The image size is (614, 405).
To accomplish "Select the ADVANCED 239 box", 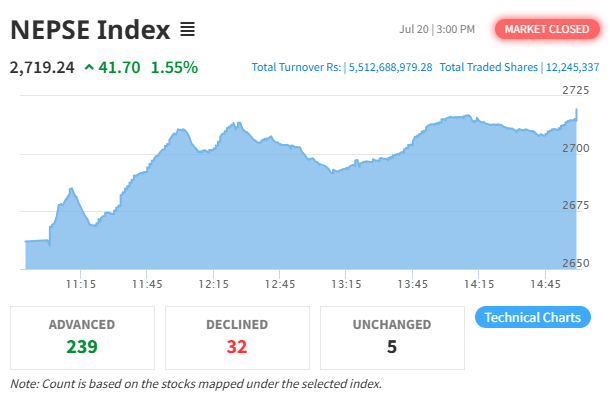I will (x=82, y=338).
